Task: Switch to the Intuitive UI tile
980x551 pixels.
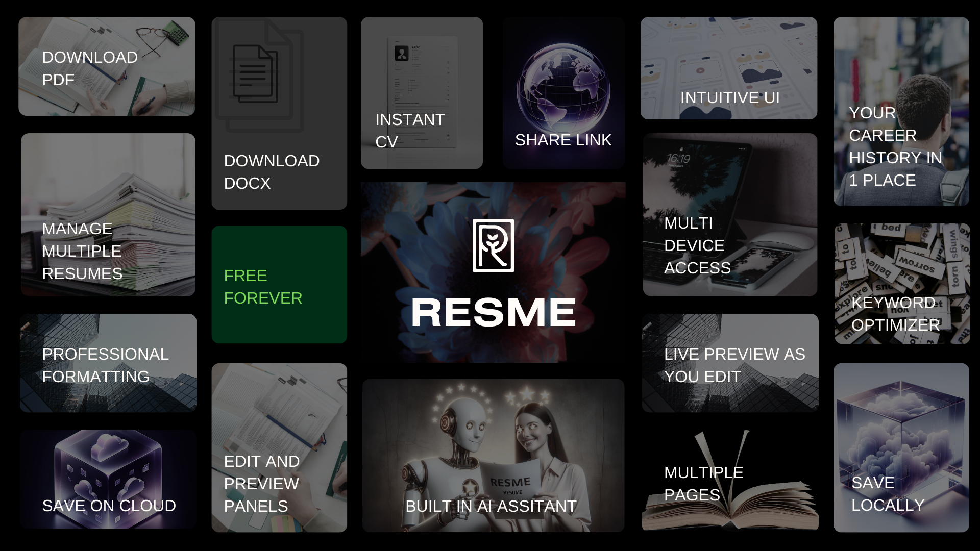Action: coord(729,69)
